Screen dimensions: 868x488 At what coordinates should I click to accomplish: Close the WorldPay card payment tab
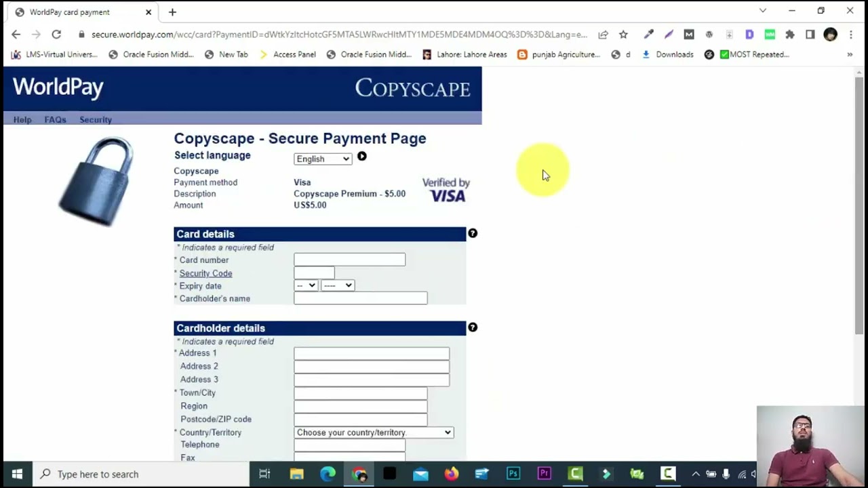[149, 12]
